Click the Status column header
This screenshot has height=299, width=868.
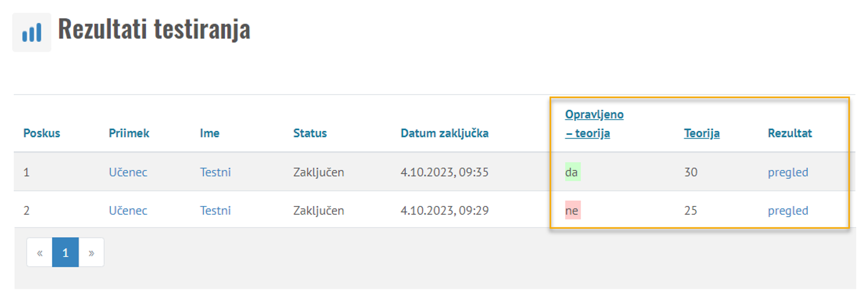click(310, 133)
